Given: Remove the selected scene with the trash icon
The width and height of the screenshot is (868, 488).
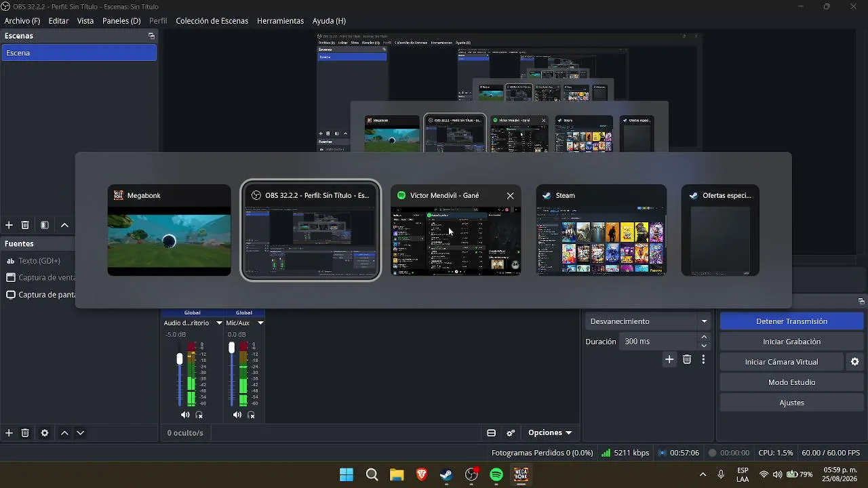Looking at the screenshot, I should 25,225.
